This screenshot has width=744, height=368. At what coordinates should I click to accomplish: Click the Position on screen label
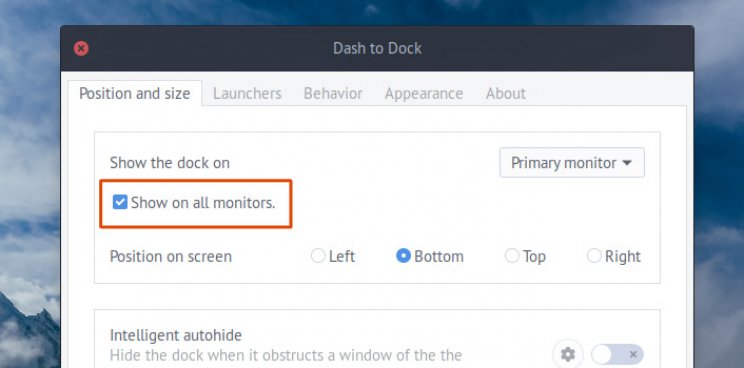171,257
